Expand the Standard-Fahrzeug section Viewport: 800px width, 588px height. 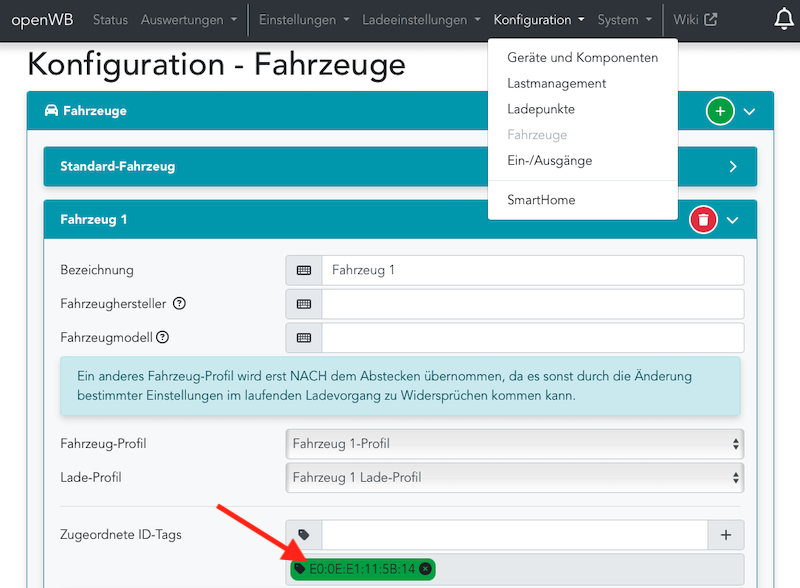click(733, 167)
